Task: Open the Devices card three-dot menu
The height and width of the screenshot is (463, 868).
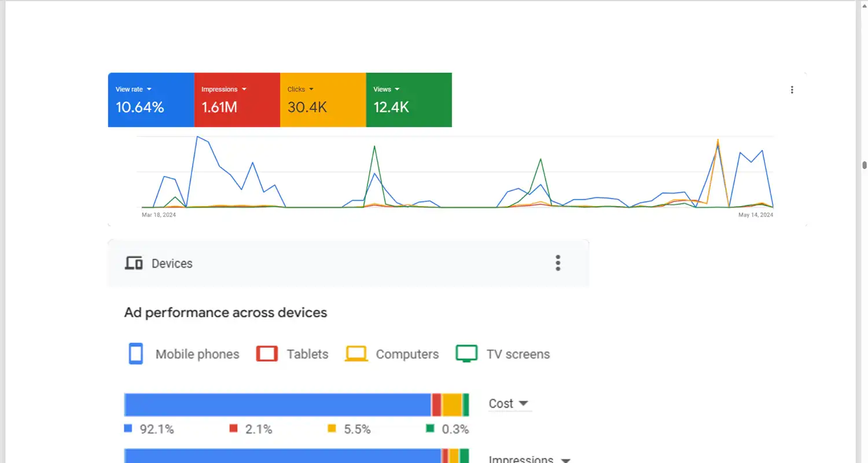Action: pyautogui.click(x=558, y=263)
